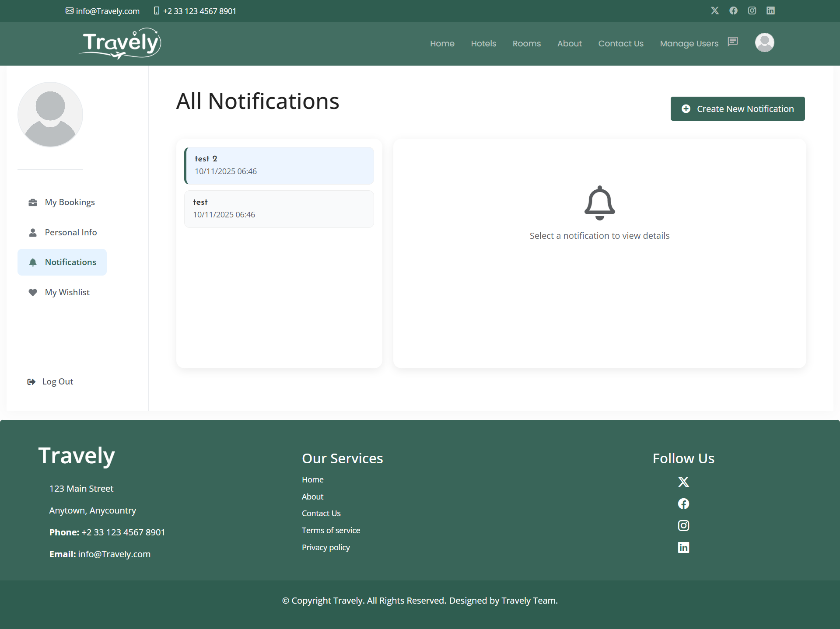
Task: Select Manage Users in the navigation bar
Action: (x=689, y=43)
